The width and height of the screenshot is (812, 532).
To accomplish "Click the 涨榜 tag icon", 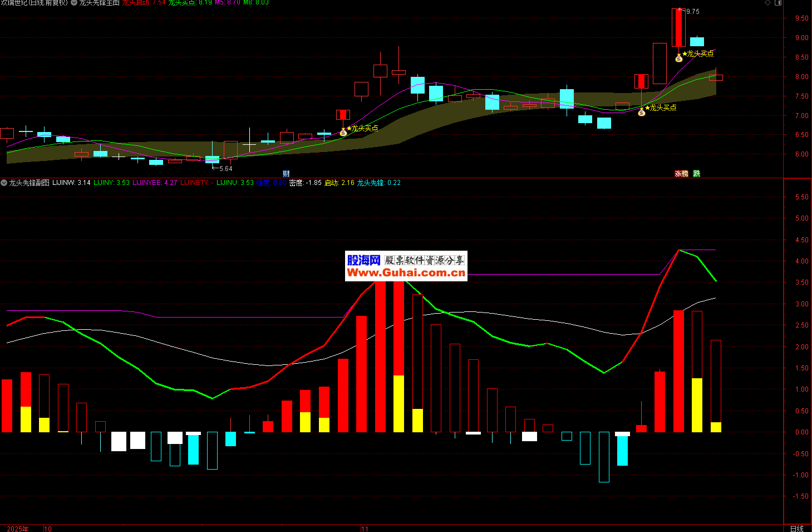I will pyautogui.click(x=681, y=174).
